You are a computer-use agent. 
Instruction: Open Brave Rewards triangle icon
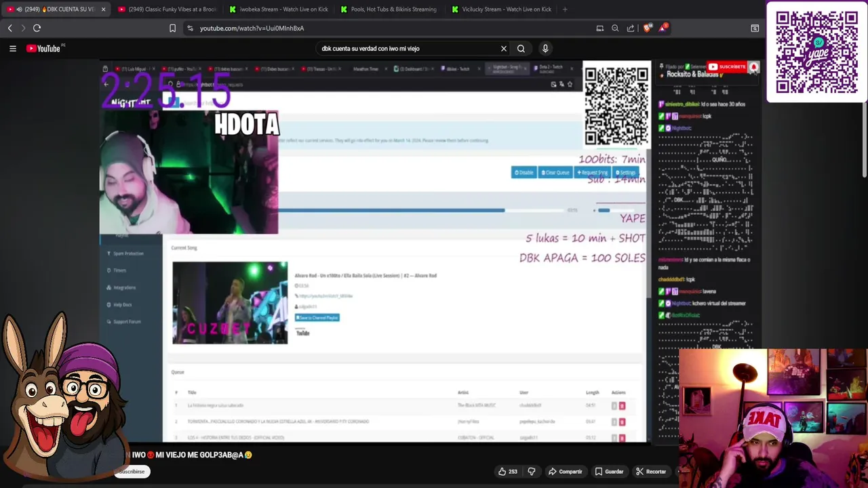(663, 28)
